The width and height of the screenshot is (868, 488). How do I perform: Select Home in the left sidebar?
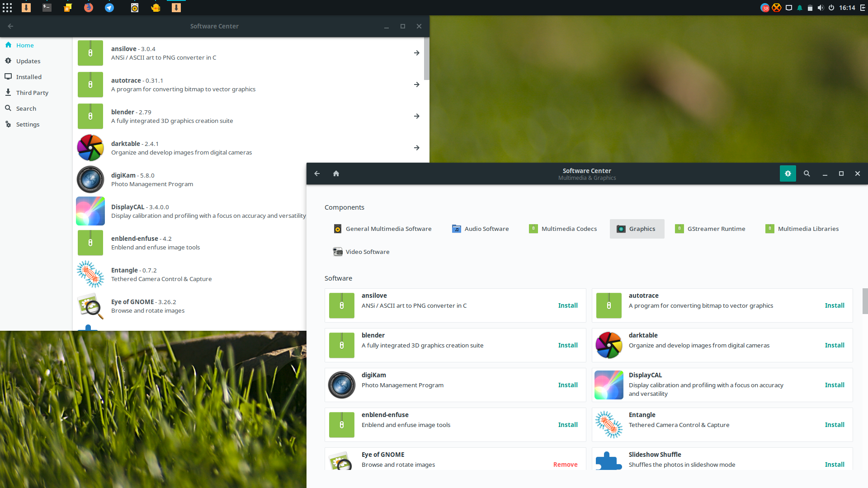click(x=36, y=45)
